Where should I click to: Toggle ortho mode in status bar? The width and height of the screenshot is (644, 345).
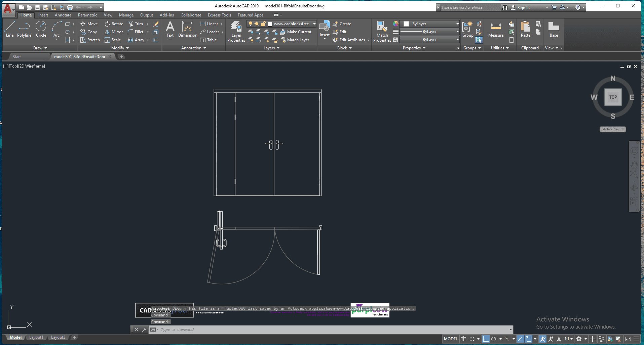[486, 339]
